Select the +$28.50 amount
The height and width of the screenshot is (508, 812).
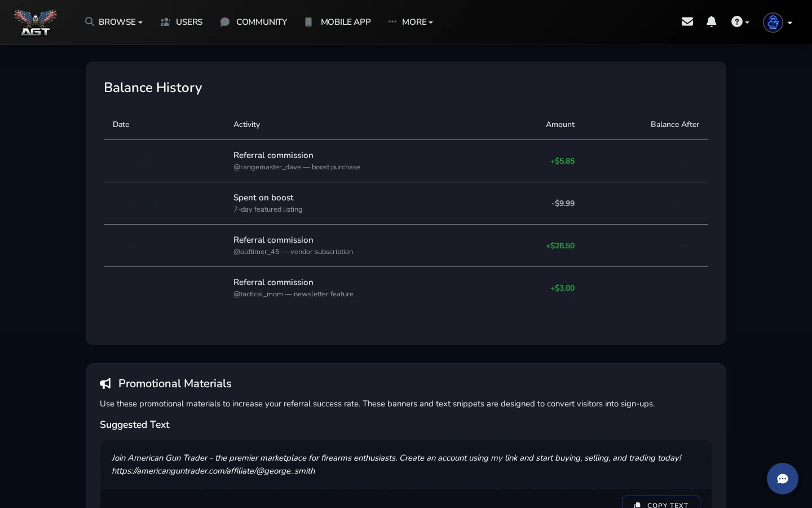[560, 246]
